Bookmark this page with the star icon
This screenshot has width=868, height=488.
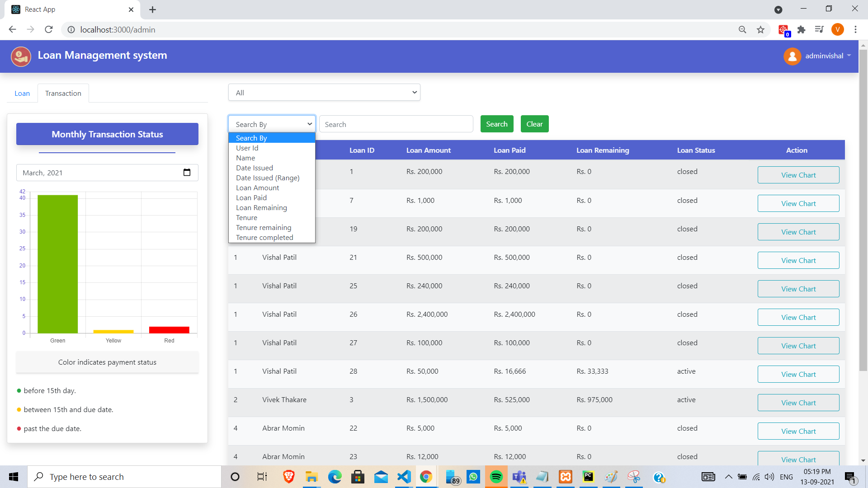click(760, 30)
